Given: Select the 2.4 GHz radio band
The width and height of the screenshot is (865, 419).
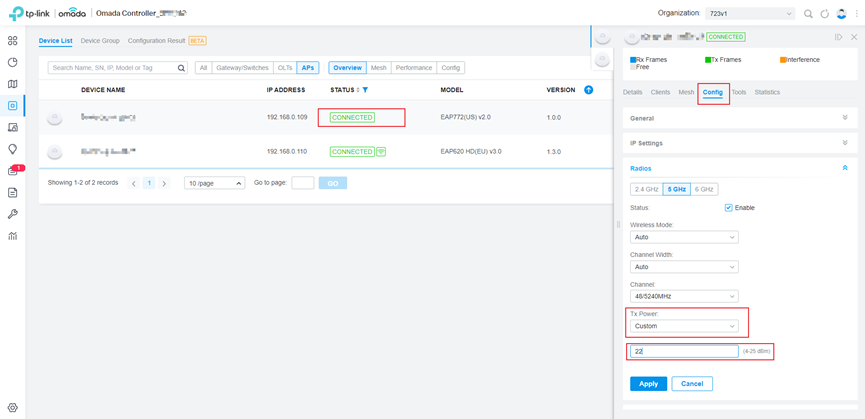Looking at the screenshot, I should click(646, 189).
